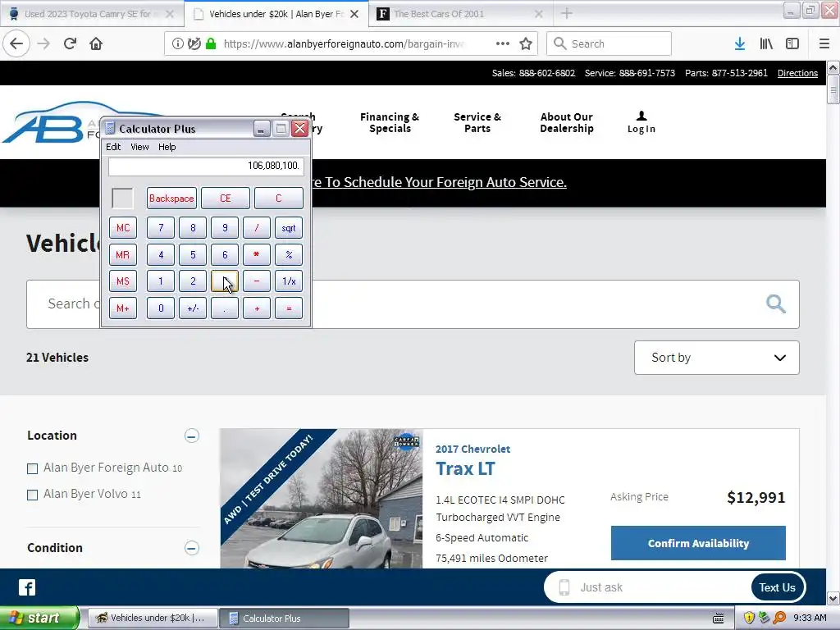Check Alan Byer Volvo location filter
This screenshot has width=840, height=630.
point(32,495)
